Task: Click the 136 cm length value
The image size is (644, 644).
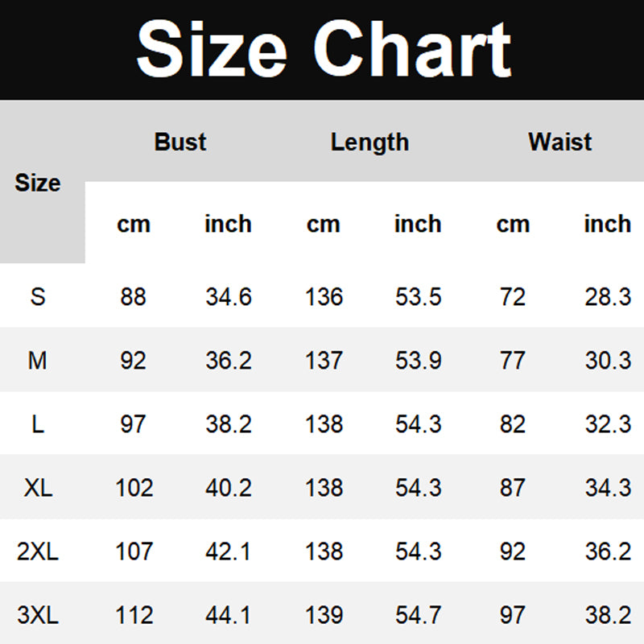Action: 324,296
